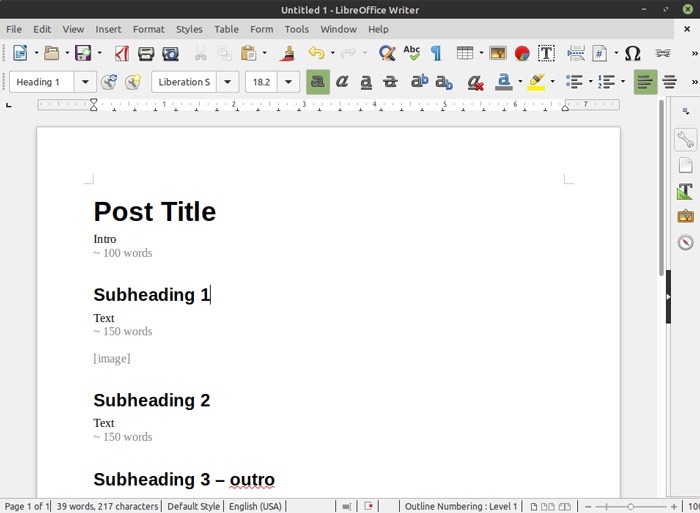Click Page 1 of 1 in status bar
The height and width of the screenshot is (513, 700).
click(26, 506)
